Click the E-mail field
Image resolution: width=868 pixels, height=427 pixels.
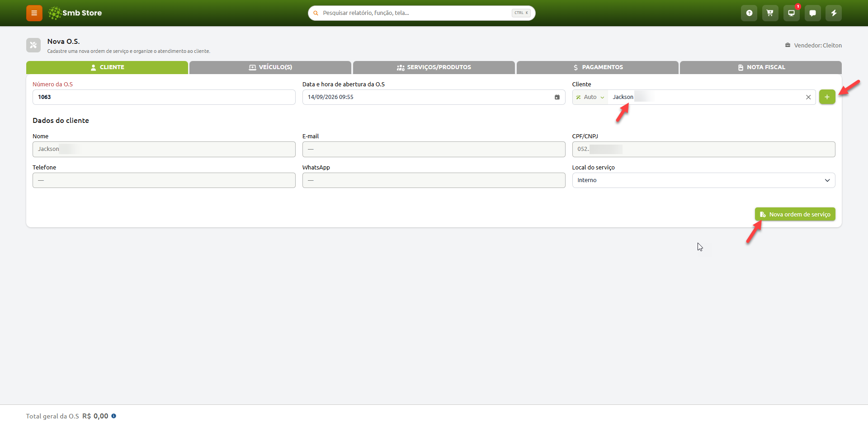(x=434, y=149)
